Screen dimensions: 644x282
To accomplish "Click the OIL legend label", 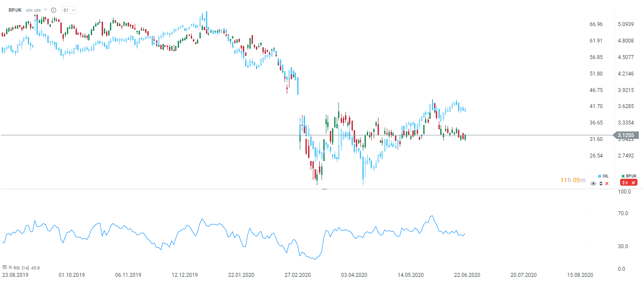I will pyautogui.click(x=605, y=176).
